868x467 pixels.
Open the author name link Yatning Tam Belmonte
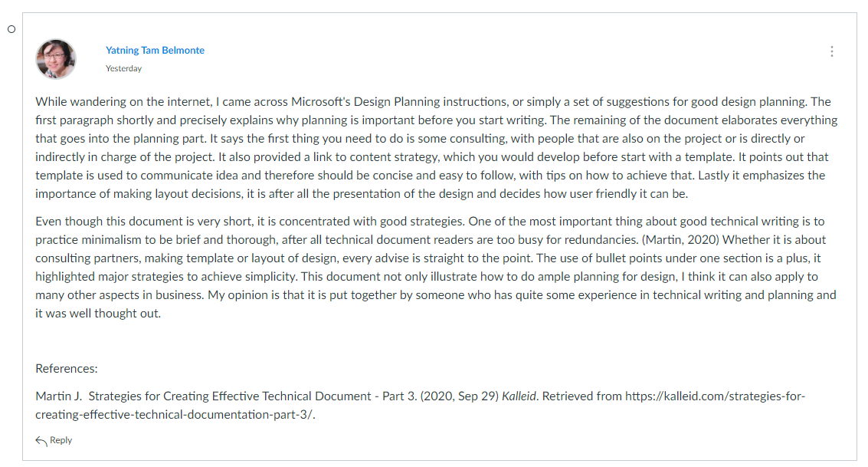[155, 50]
